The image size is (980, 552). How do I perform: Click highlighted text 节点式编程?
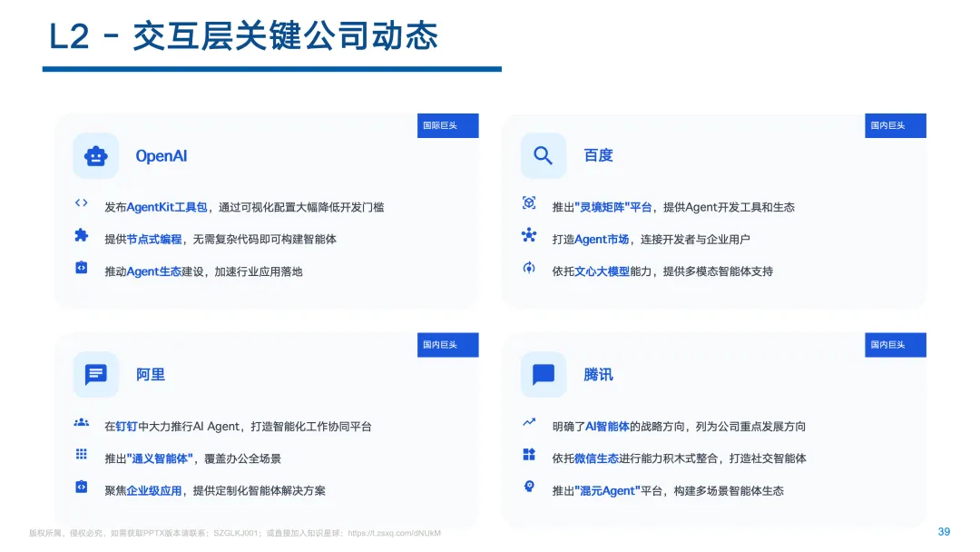pos(154,240)
